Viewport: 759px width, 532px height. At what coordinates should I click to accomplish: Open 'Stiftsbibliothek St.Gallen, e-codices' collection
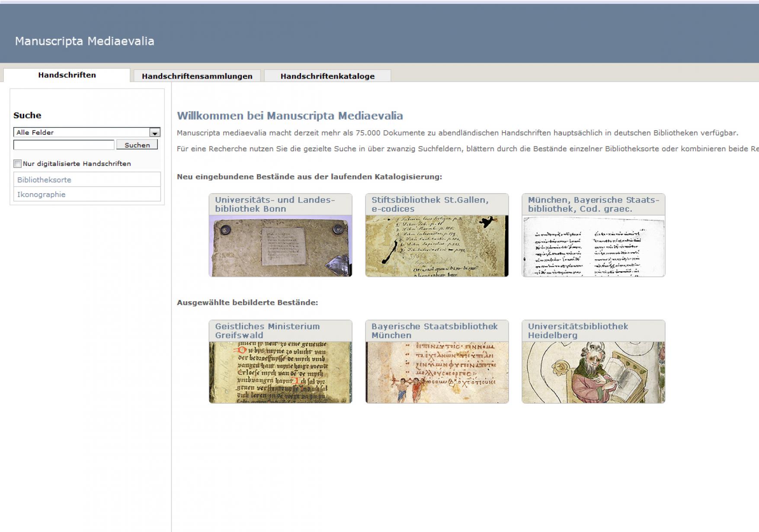429,204
